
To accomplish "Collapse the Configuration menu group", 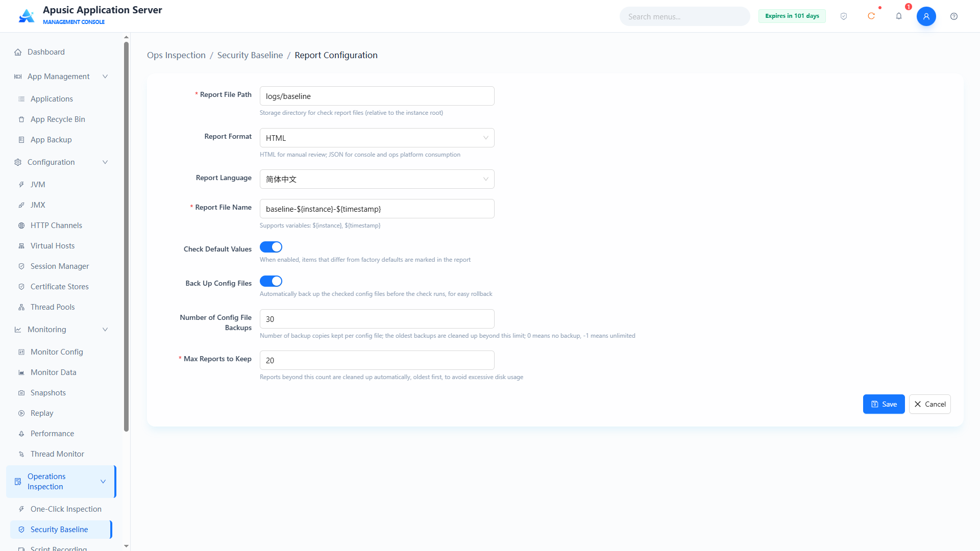I will (61, 162).
